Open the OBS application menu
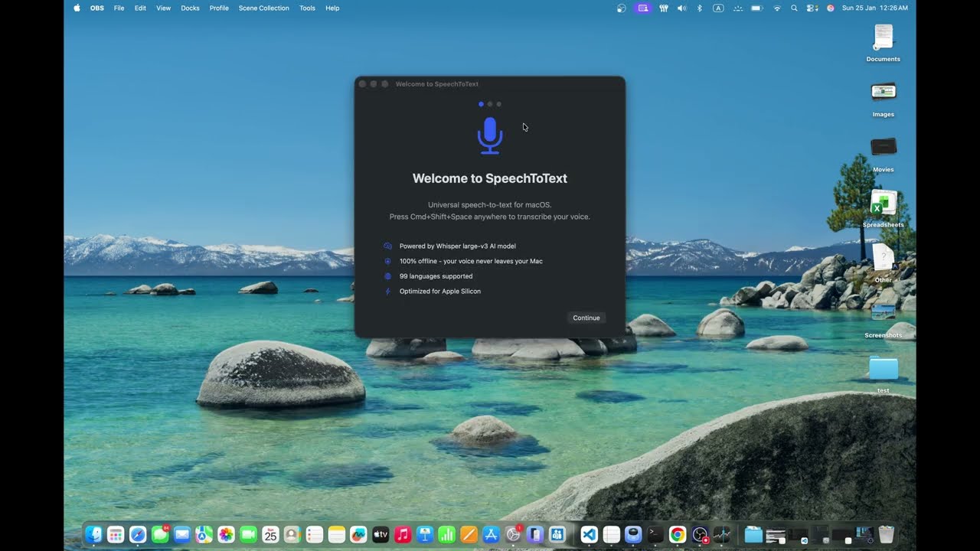This screenshot has height=551, width=980. 97,8
